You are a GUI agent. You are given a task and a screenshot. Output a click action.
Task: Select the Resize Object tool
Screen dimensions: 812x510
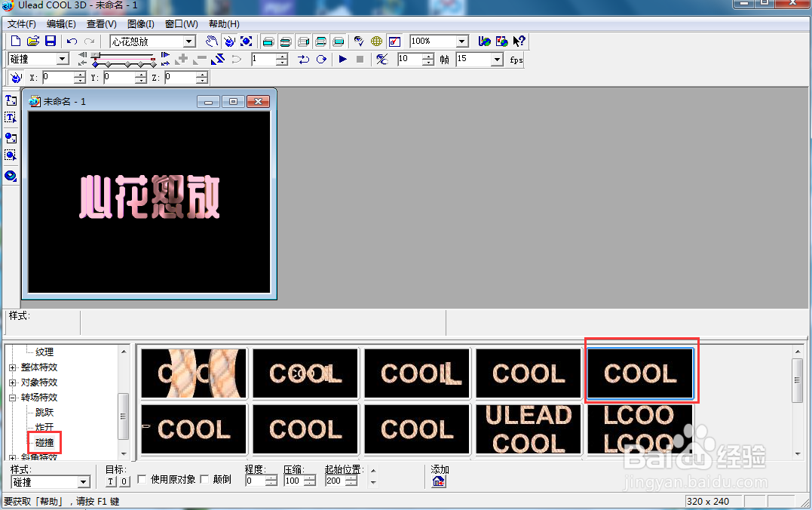[247, 41]
